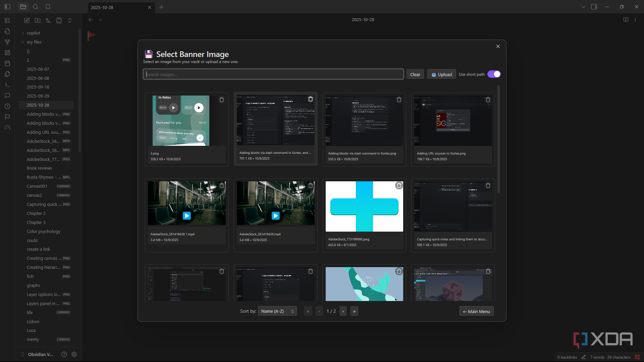Click the flag ribbon icon

click(7, 117)
